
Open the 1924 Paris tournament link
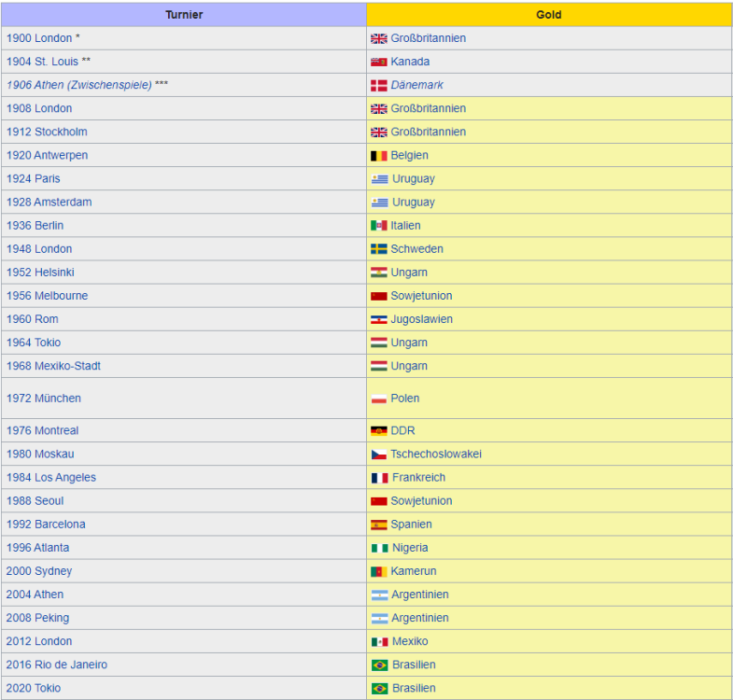[x=33, y=179]
